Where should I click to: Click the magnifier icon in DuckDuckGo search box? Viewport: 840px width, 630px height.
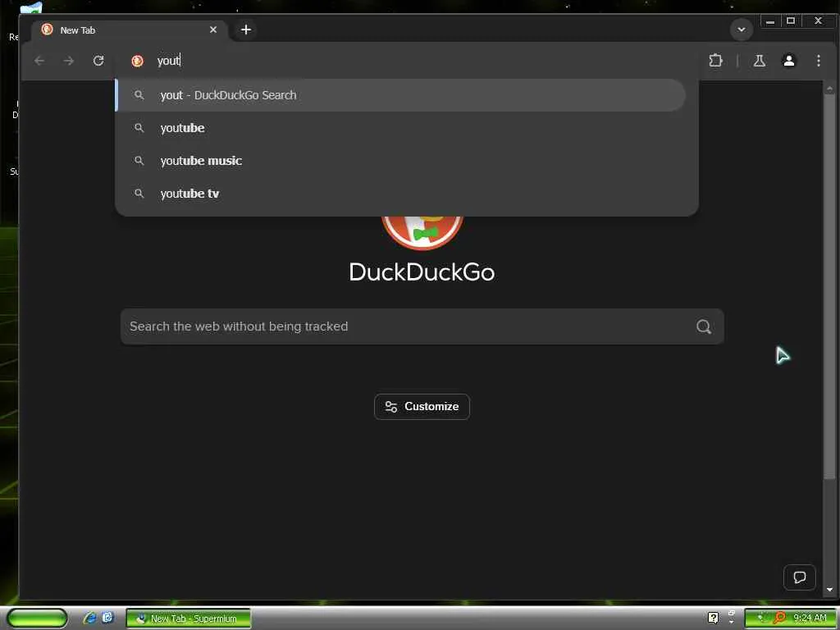pyautogui.click(x=703, y=326)
